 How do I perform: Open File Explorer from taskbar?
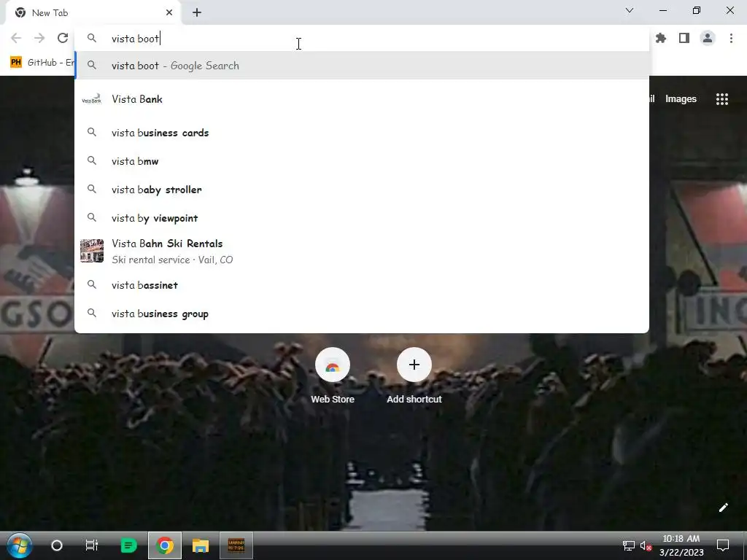point(201,545)
